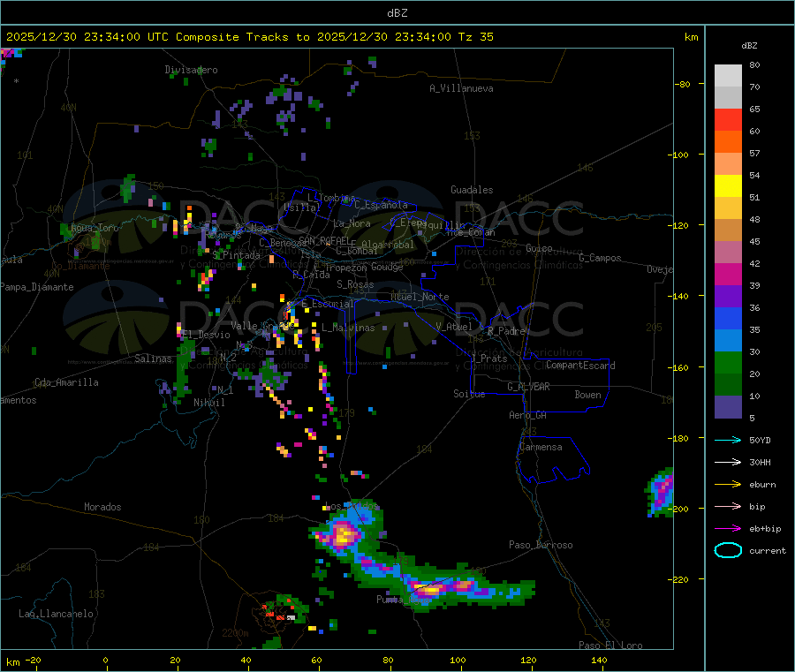Pick the slate purple 5–10 dBZ swatch
The height and width of the screenshot is (672, 795).
coord(728,407)
